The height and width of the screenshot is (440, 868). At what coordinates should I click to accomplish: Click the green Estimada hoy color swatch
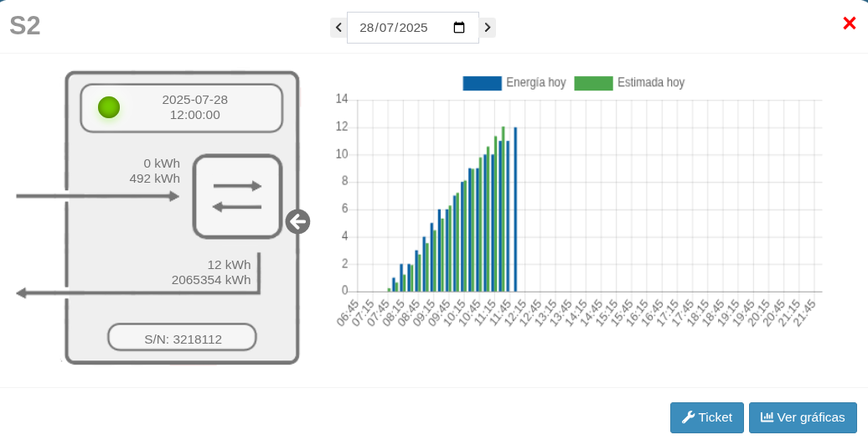pos(593,83)
